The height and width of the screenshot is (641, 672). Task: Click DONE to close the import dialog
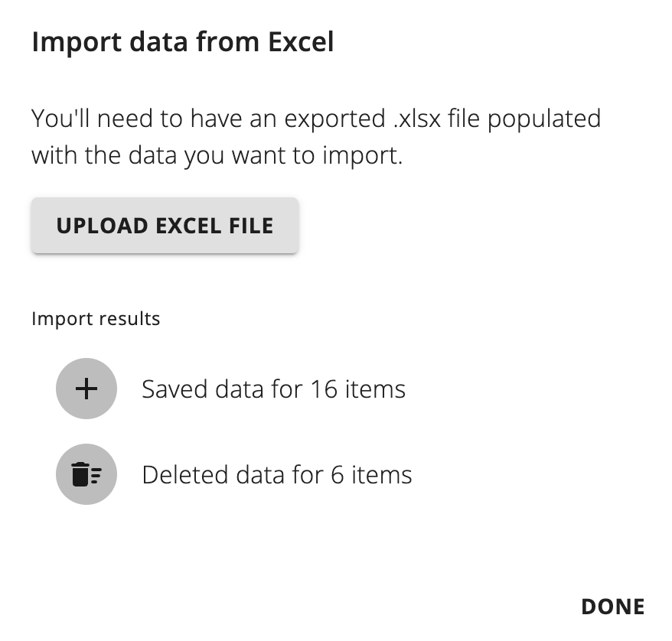(x=612, y=607)
